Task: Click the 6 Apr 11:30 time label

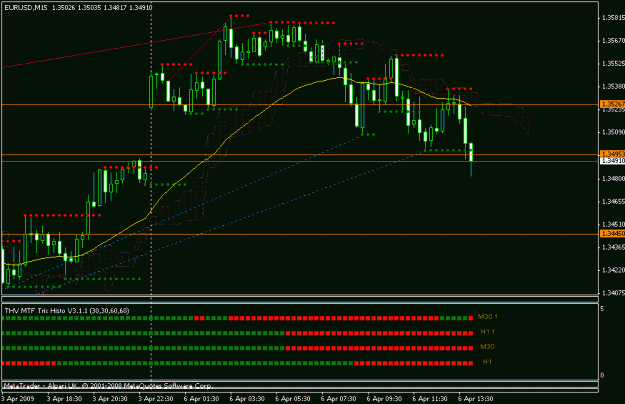Action: pyautogui.click(x=430, y=398)
